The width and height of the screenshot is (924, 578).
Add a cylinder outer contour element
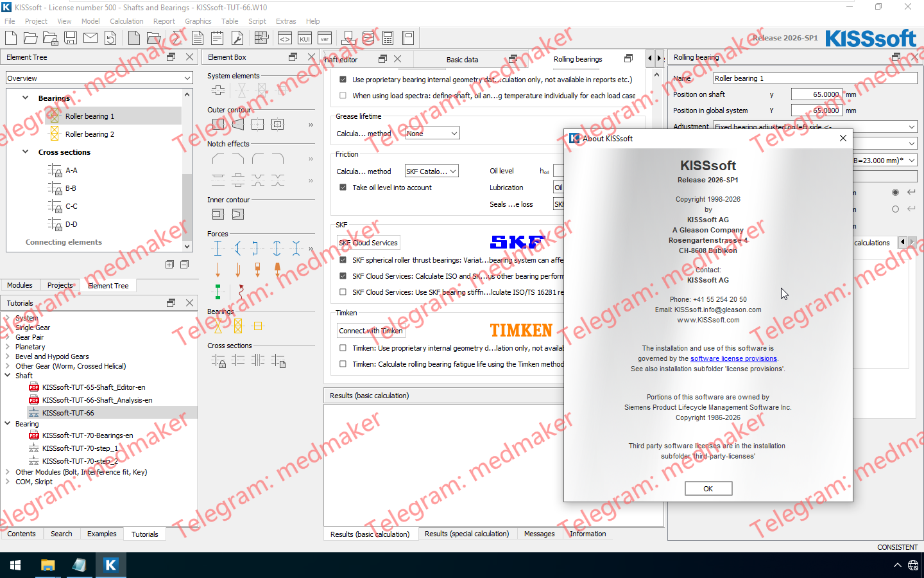(x=218, y=124)
